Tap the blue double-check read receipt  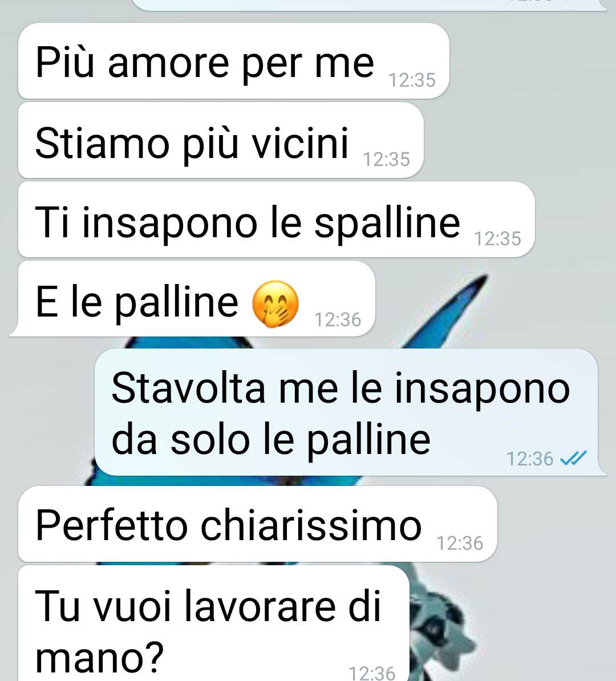coord(573,458)
